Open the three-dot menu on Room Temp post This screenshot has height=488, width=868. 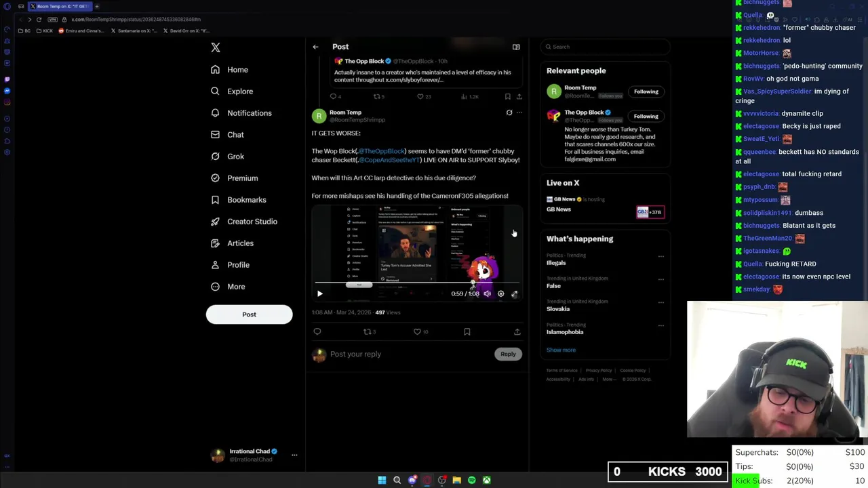click(519, 113)
